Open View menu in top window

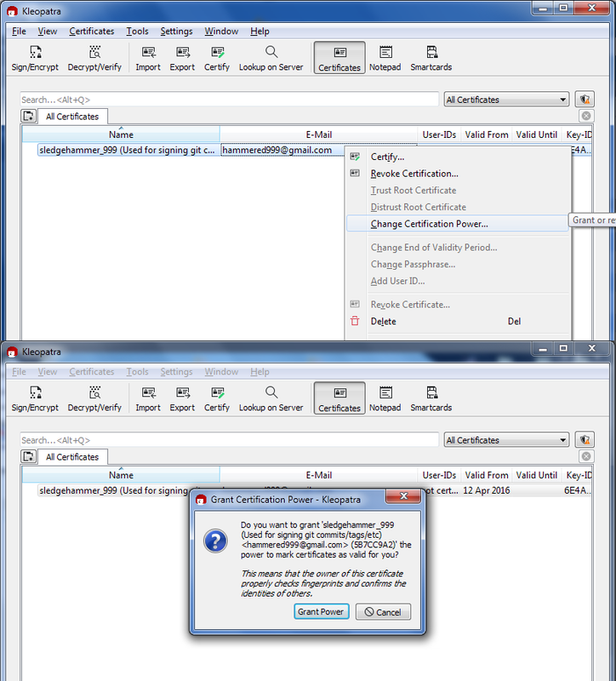[48, 31]
